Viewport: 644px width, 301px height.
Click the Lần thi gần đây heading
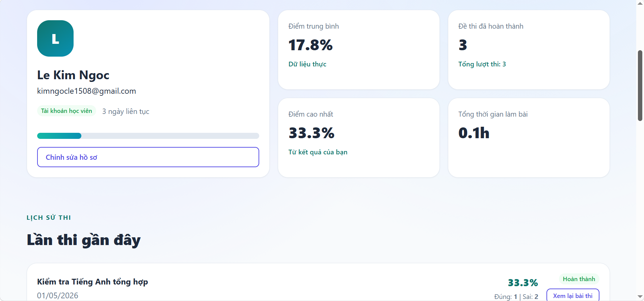click(x=84, y=240)
